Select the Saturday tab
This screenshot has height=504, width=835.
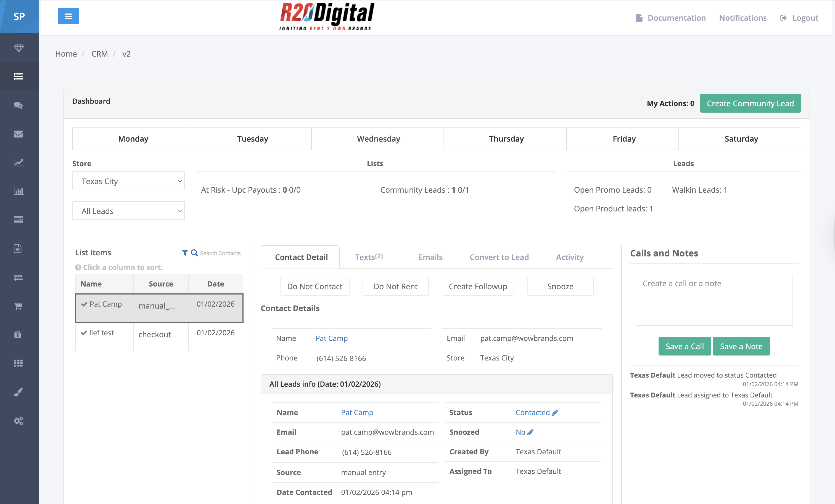coord(740,139)
